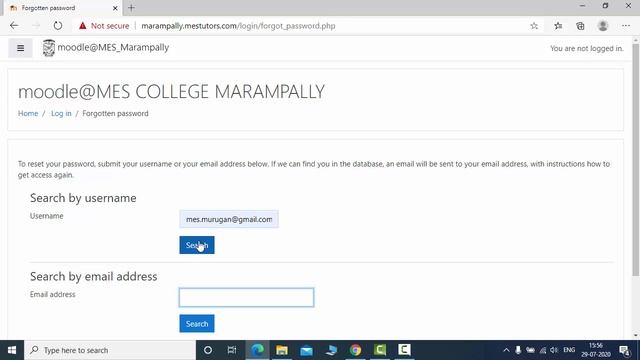Viewport: 640px width, 360px height.
Task: Open the hamburger side menu
Action: click(20, 48)
